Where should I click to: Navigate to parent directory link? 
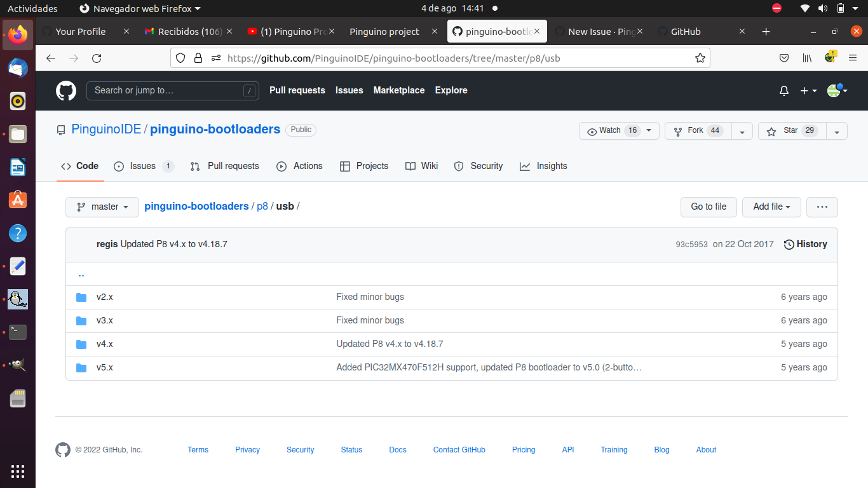coord(81,274)
